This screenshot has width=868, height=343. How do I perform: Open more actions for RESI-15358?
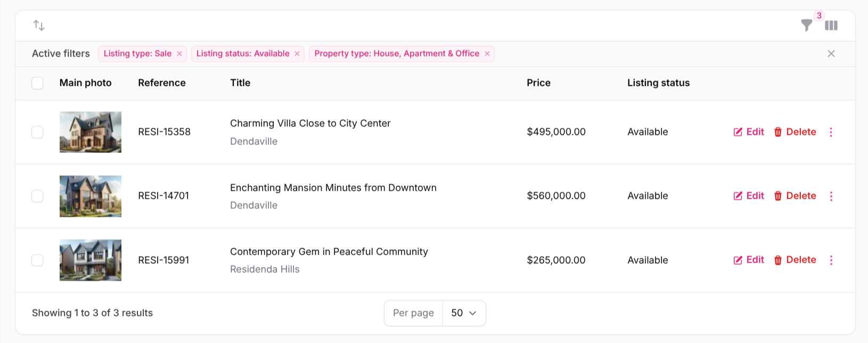point(831,132)
